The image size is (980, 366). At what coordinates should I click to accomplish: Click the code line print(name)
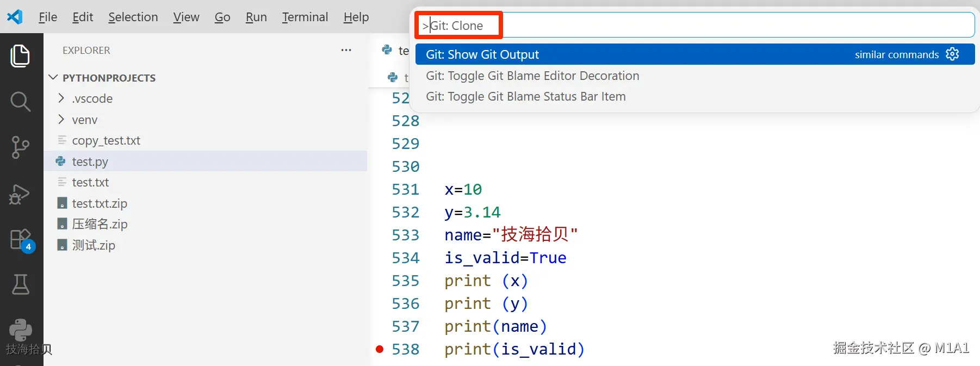(x=495, y=326)
